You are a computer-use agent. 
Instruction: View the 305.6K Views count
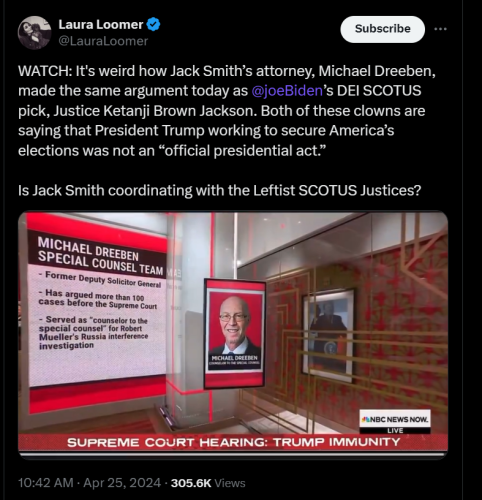[x=208, y=483]
